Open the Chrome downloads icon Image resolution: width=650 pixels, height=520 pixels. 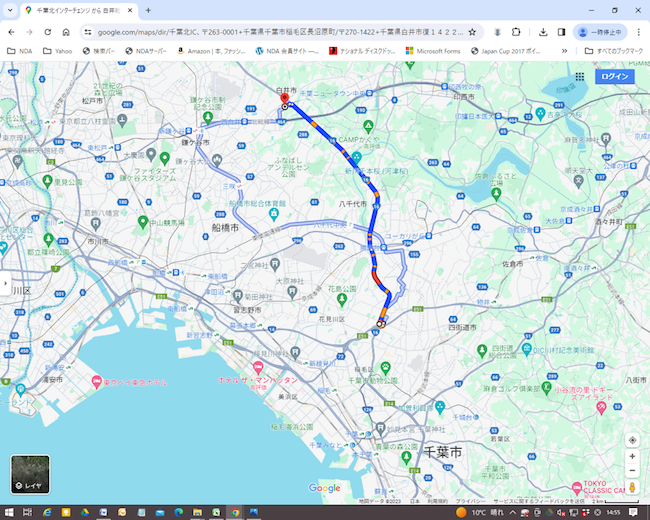pyautogui.click(x=542, y=32)
